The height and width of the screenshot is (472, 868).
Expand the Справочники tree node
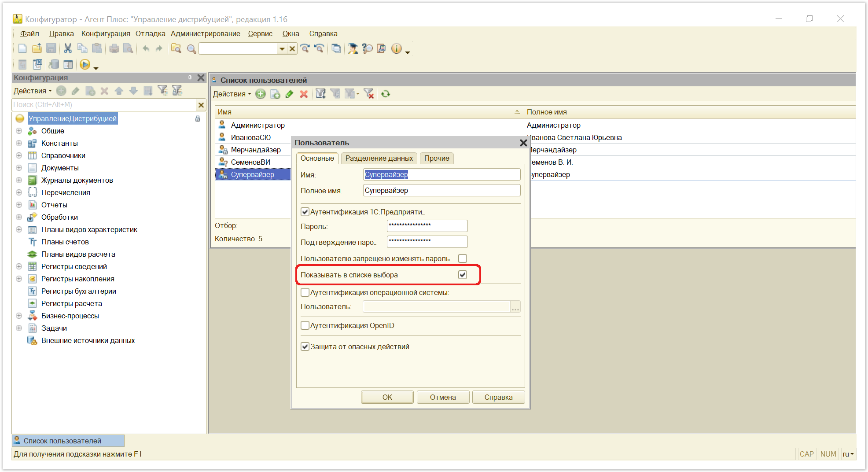click(19, 155)
